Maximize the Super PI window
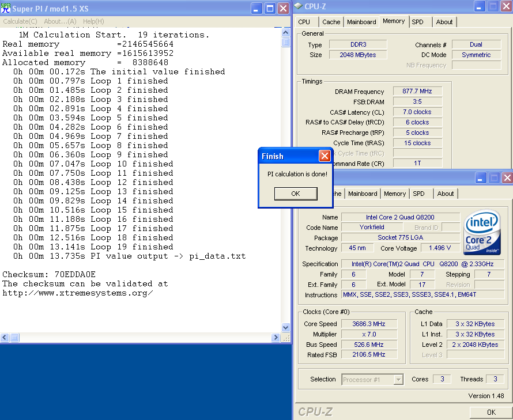Viewport: 513px width, 420px height. pyautogui.click(x=270, y=8)
